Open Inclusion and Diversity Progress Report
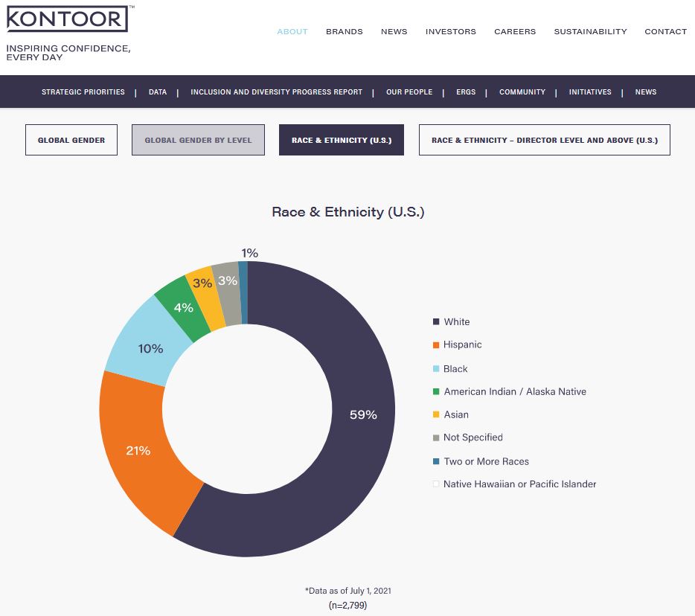 276,92
